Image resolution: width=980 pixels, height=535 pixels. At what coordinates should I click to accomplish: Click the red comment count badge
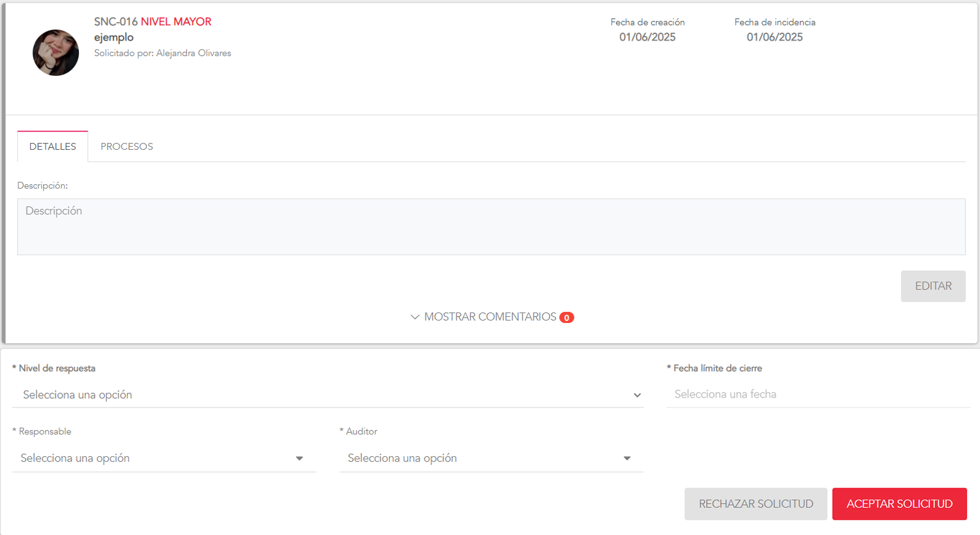click(566, 317)
